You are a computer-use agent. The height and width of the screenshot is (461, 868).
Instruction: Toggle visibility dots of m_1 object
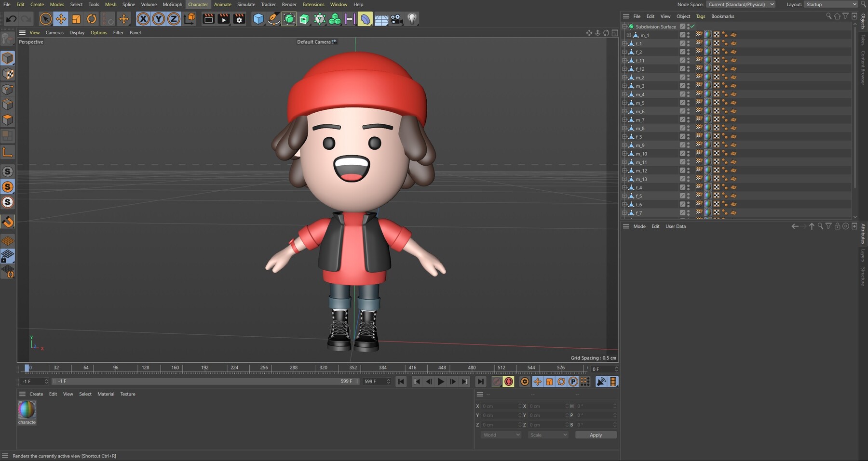(689, 35)
